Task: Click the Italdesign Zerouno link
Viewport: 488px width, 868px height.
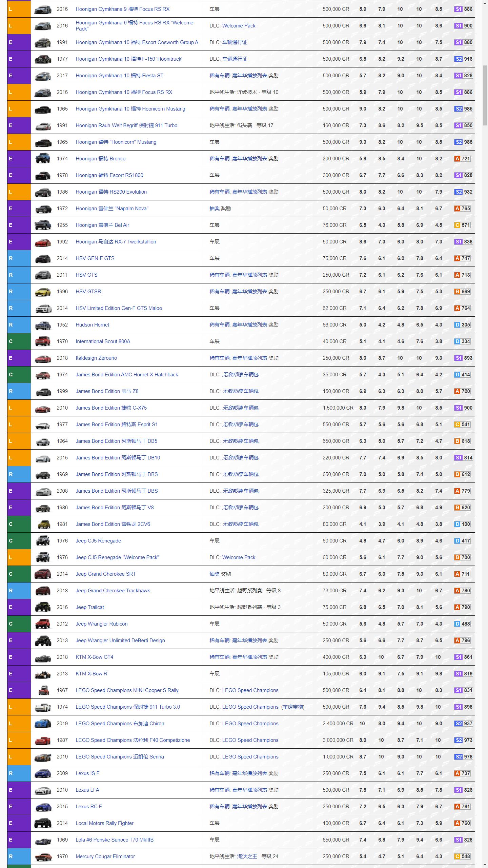Action: (x=96, y=358)
